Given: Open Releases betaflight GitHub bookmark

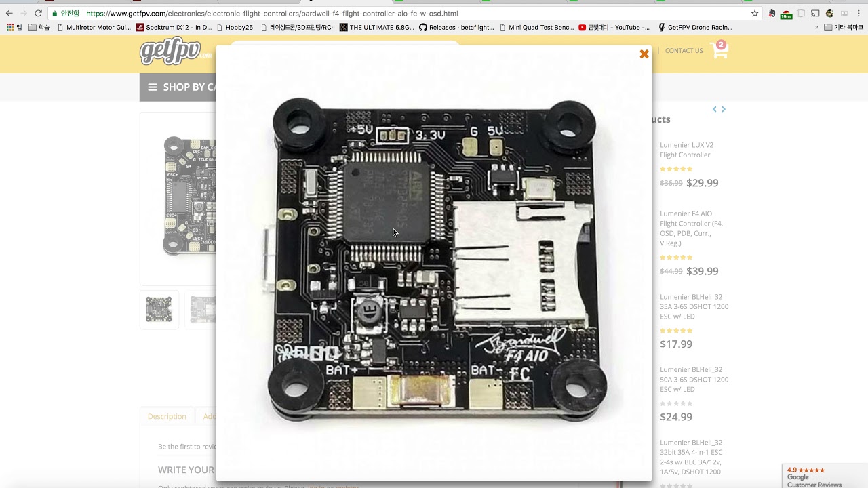Looking at the screenshot, I should tap(457, 28).
